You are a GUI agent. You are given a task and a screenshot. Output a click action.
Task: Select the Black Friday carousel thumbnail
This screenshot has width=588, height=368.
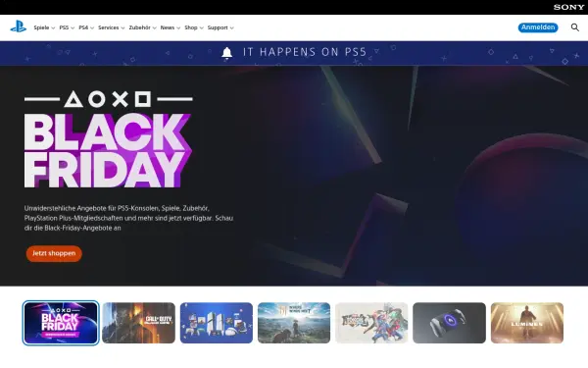61,323
